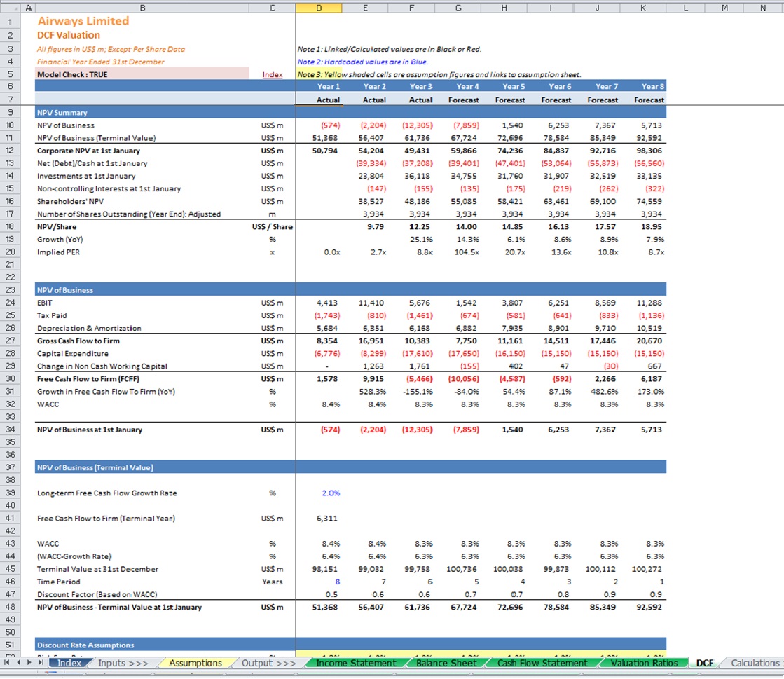Screen dimensions: 784x679
Task: Open the Cash Flow Statement sheet tab
Action: [x=542, y=663]
